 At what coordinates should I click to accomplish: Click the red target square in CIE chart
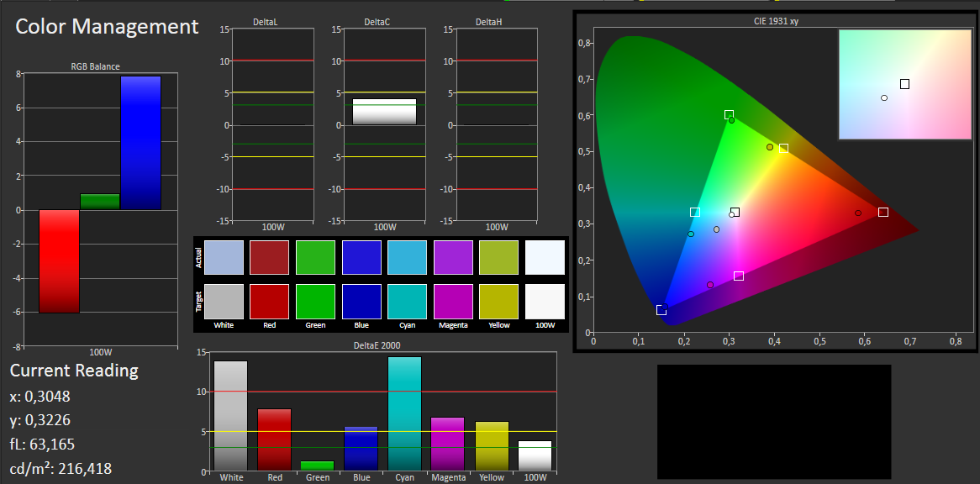883,213
